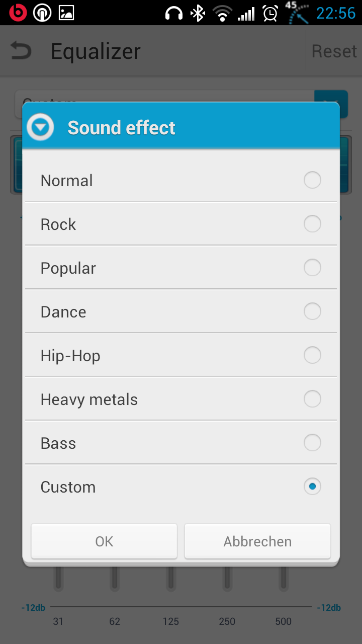This screenshot has width=362, height=644.
Task: Open the Beats Audio status bar icon
Action: (18, 12)
